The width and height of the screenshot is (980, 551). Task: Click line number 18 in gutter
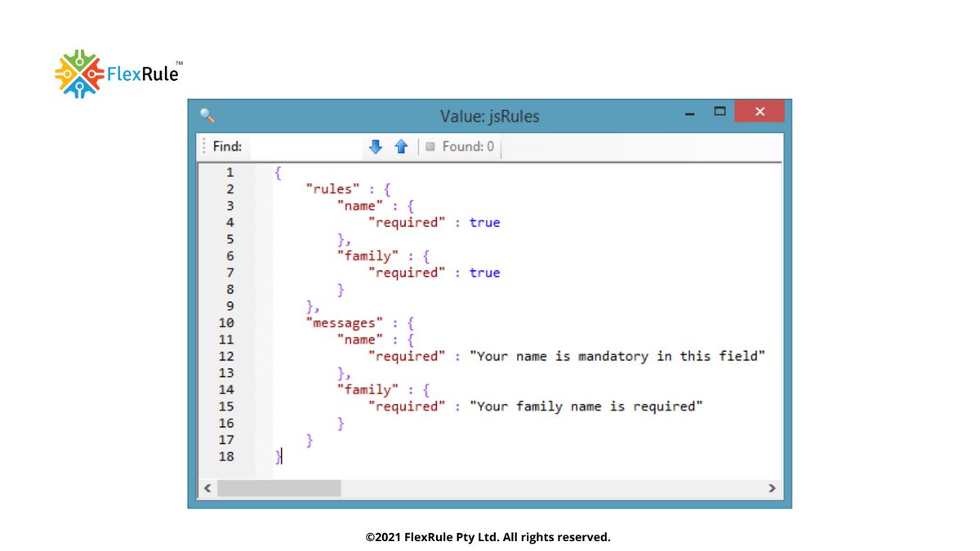coord(226,456)
